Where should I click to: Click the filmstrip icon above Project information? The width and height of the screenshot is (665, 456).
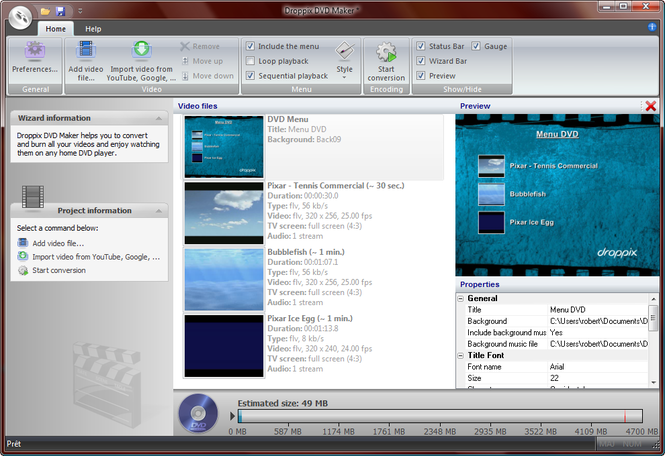click(x=33, y=197)
